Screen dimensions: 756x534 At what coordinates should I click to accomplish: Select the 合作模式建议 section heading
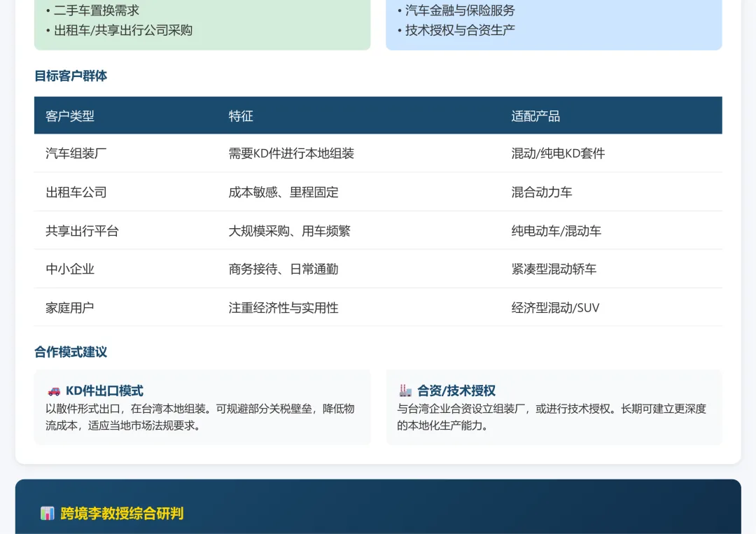pos(70,352)
